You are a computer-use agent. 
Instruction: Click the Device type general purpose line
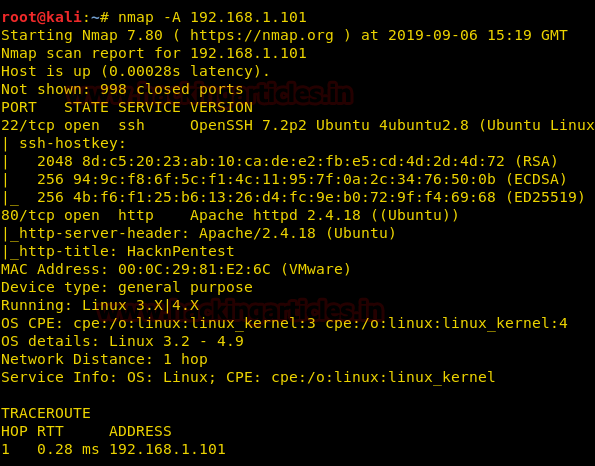(127, 287)
